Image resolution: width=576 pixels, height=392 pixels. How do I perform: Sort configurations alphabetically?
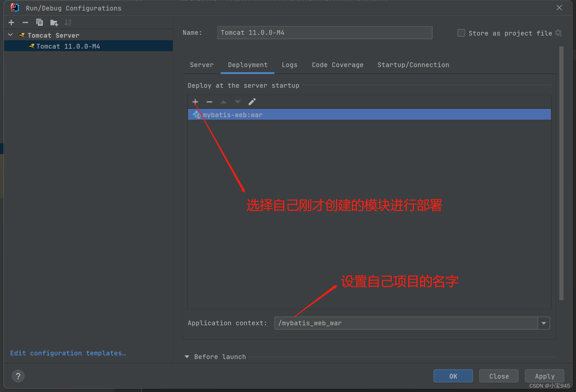(x=68, y=22)
